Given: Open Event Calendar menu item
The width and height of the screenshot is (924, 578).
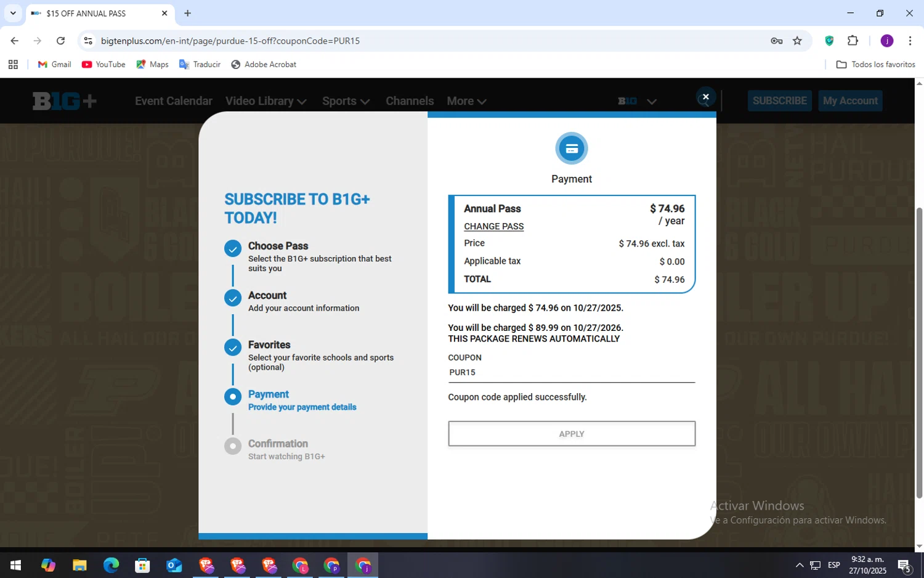Looking at the screenshot, I should [174, 101].
